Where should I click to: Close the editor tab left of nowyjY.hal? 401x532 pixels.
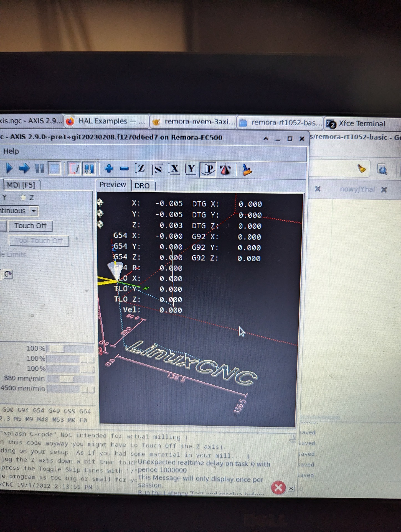click(318, 189)
